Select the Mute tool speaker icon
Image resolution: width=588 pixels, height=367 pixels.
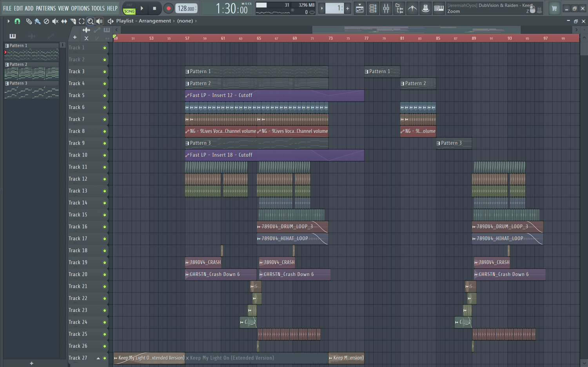click(55, 21)
